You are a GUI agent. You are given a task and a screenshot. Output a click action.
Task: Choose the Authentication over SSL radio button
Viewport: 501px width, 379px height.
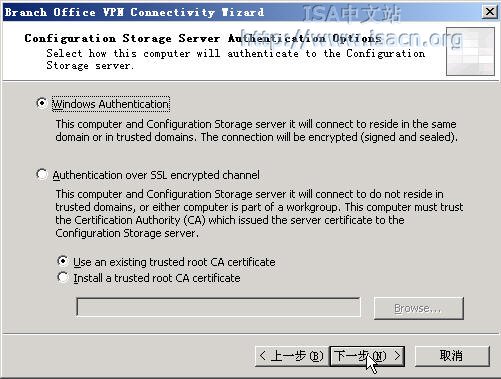pyautogui.click(x=42, y=174)
